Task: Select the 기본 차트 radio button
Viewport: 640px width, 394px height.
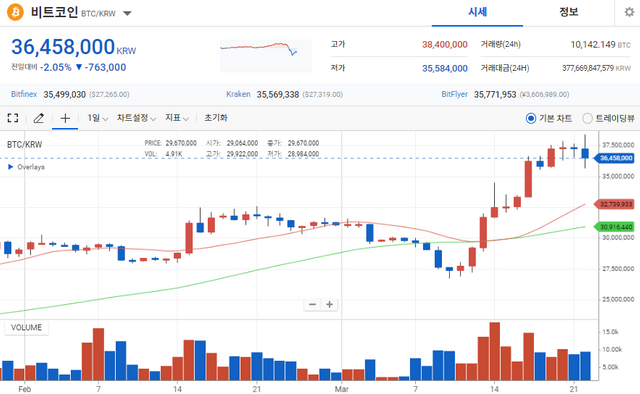Action: (531, 118)
